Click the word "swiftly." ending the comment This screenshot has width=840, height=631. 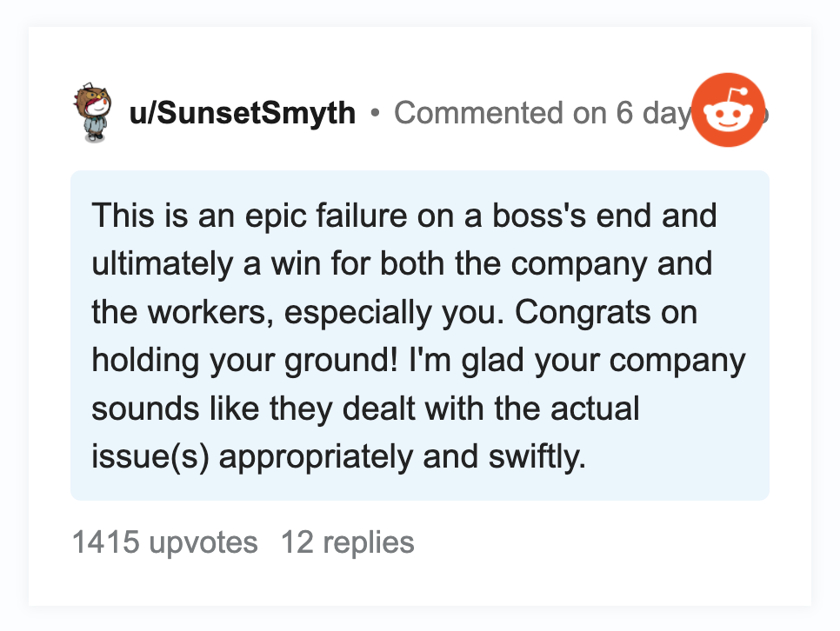click(537, 457)
